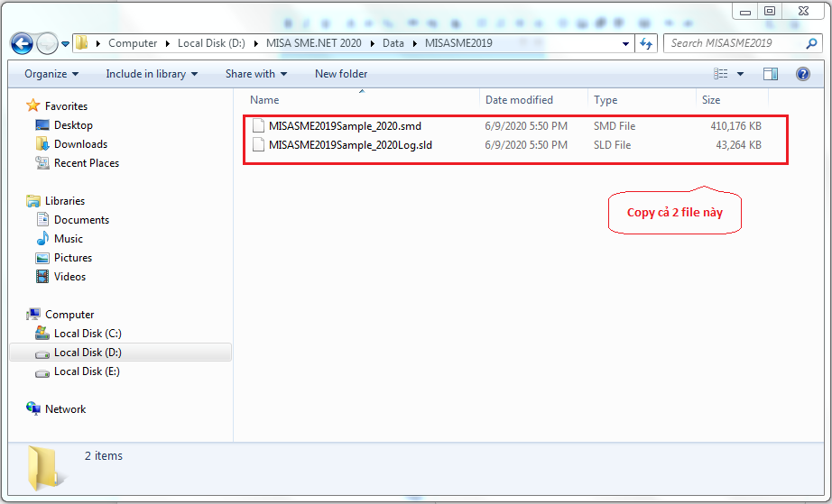Click icon of MISASME2019Sample_2020Log.sld file
The width and height of the screenshot is (832, 504).
[x=258, y=144]
